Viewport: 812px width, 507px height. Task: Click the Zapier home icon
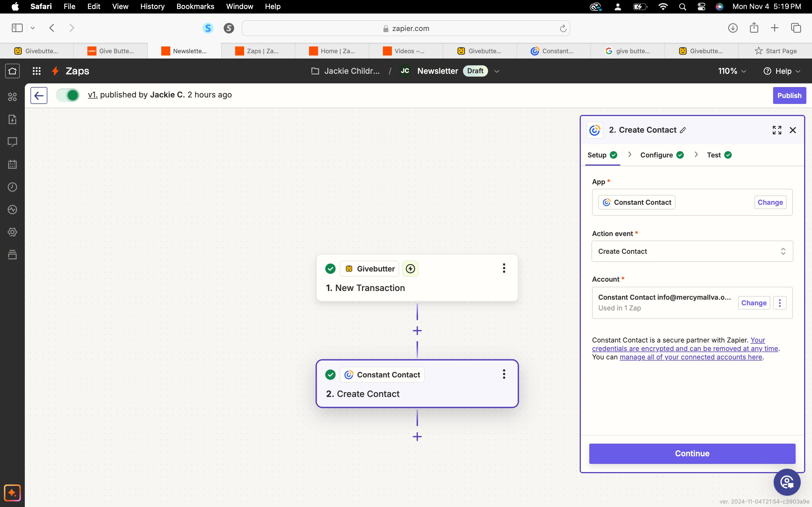(12, 71)
